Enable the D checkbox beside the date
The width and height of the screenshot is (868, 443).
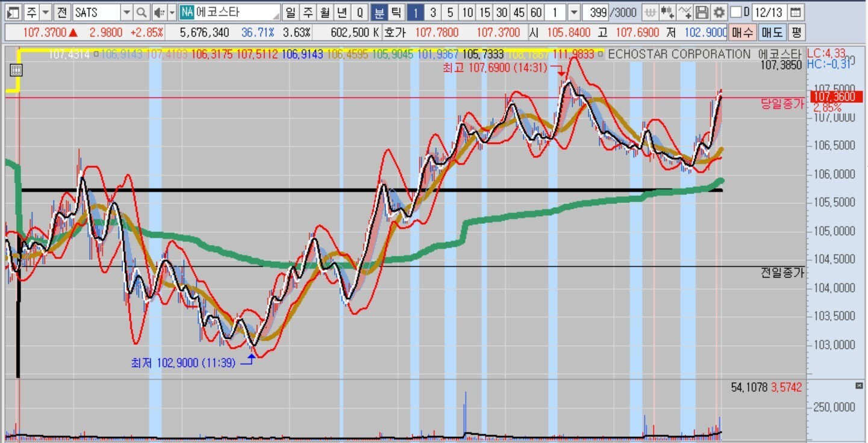[736, 12]
